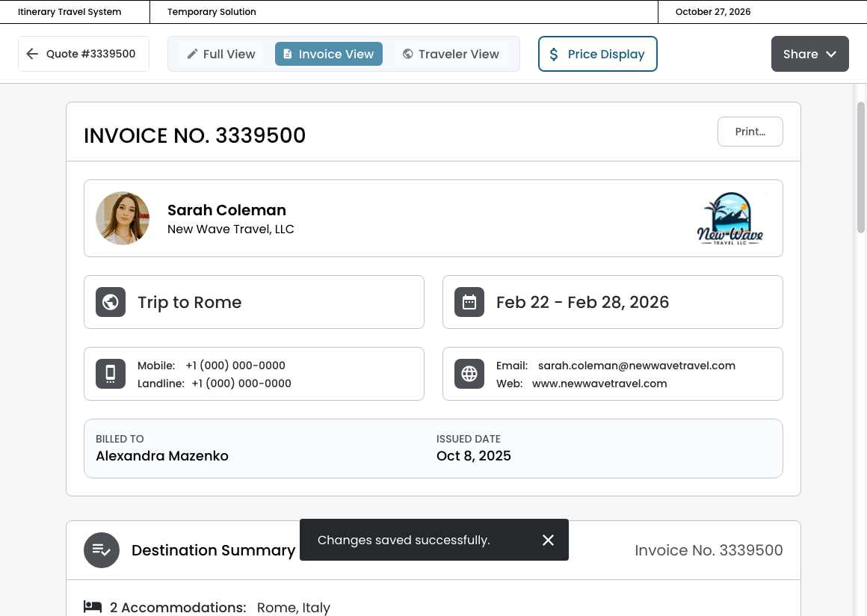This screenshot has height=616, width=867.
Task: Click the globe icon next to Trip to Rome
Action: [x=111, y=302]
